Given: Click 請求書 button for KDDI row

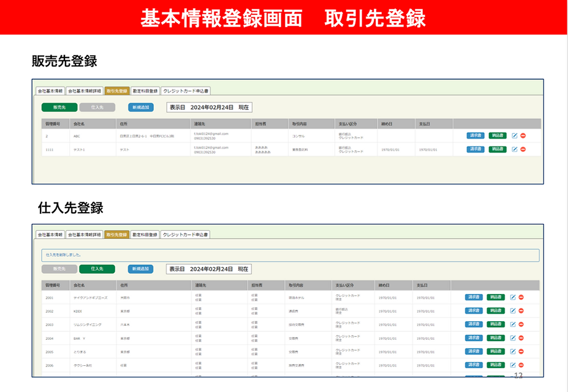Looking at the screenshot, I should [474, 311].
